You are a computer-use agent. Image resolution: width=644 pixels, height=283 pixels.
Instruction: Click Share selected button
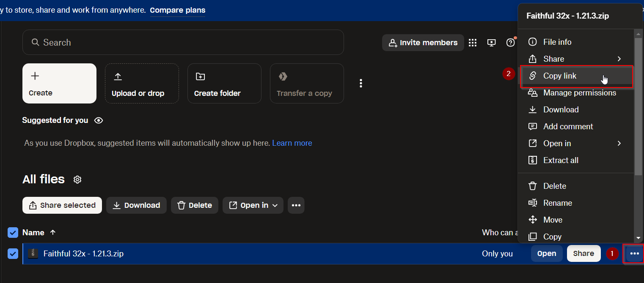click(62, 205)
